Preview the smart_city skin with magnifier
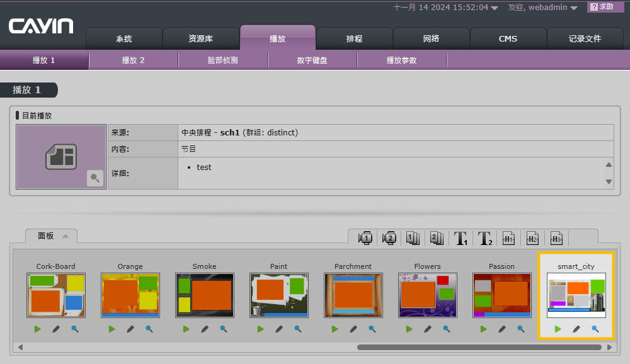Screen dimensions: 630x364 click(x=595, y=329)
